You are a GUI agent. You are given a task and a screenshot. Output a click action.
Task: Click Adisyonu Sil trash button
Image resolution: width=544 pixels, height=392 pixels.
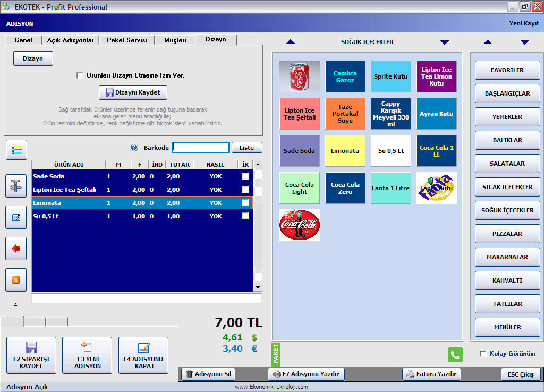[208, 374]
